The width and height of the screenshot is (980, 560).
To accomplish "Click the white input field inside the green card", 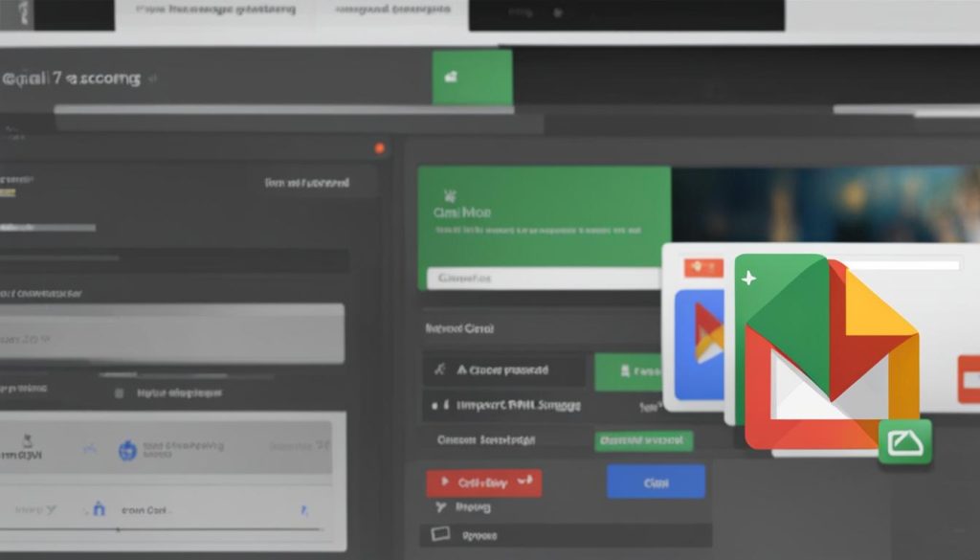I will tap(544, 279).
